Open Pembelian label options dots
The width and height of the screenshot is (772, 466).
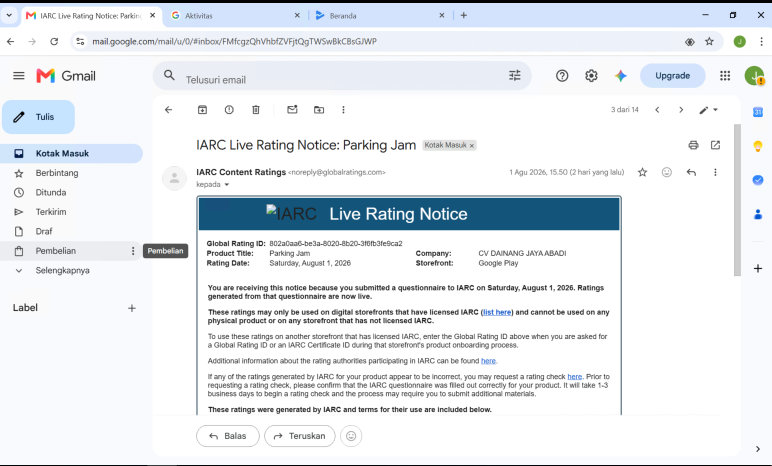tap(132, 251)
